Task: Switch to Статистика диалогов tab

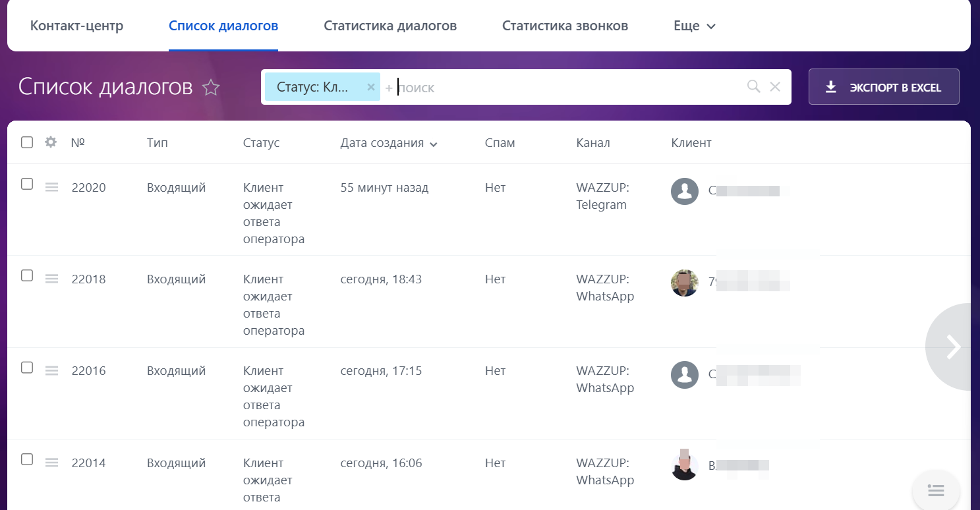Action: [x=390, y=26]
